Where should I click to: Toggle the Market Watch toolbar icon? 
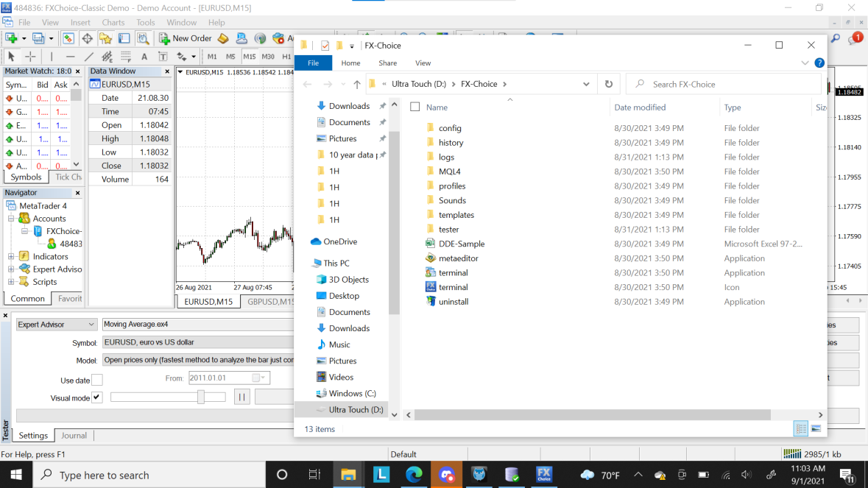point(68,38)
